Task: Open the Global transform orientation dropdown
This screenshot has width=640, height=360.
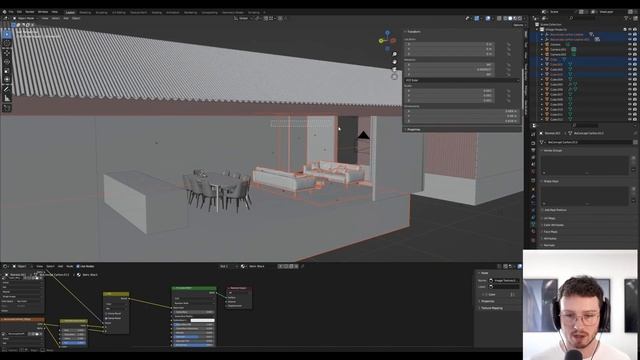Action: click(243, 18)
